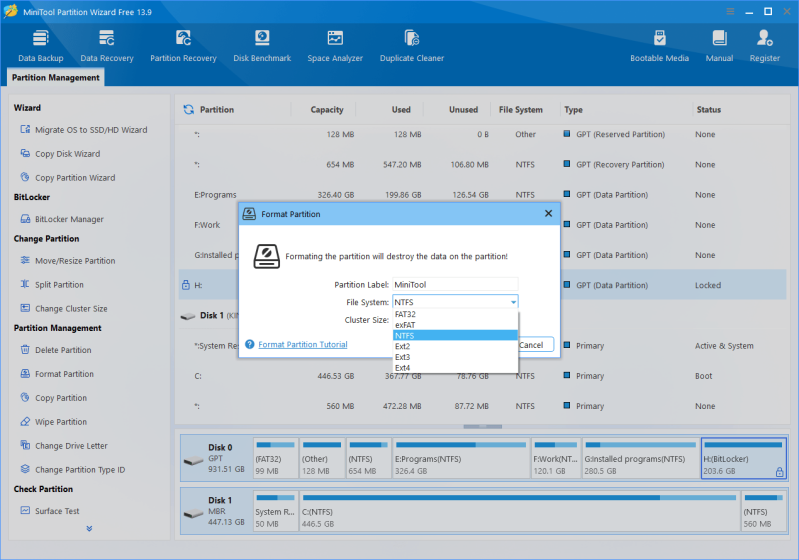The image size is (799, 560).
Task: Select NTFS in the dropdown list
Action: (456, 336)
